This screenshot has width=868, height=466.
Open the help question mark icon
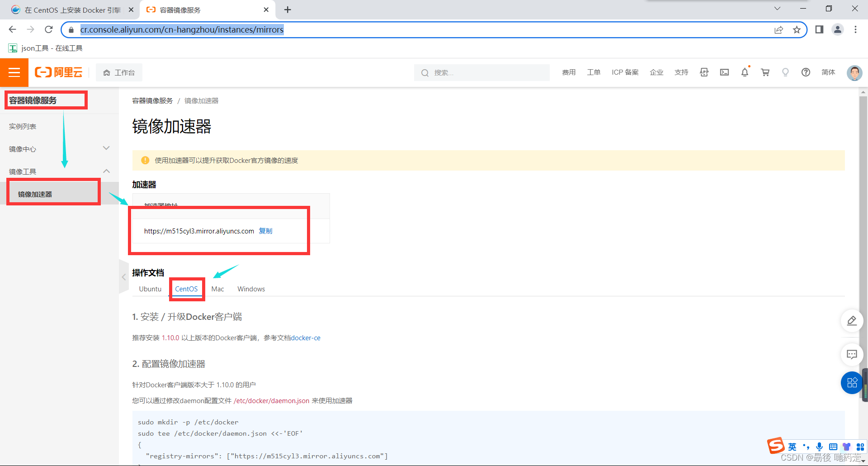pyautogui.click(x=806, y=72)
